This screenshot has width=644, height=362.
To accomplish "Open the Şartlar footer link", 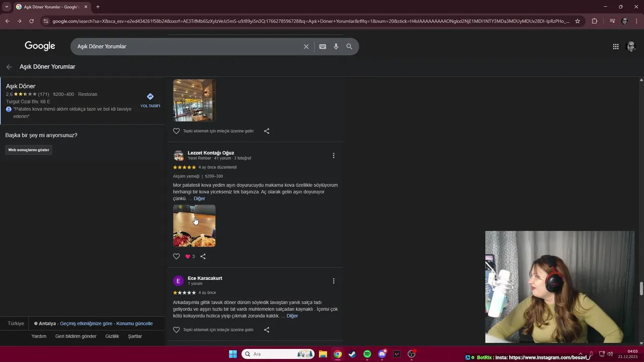I will click(x=135, y=336).
